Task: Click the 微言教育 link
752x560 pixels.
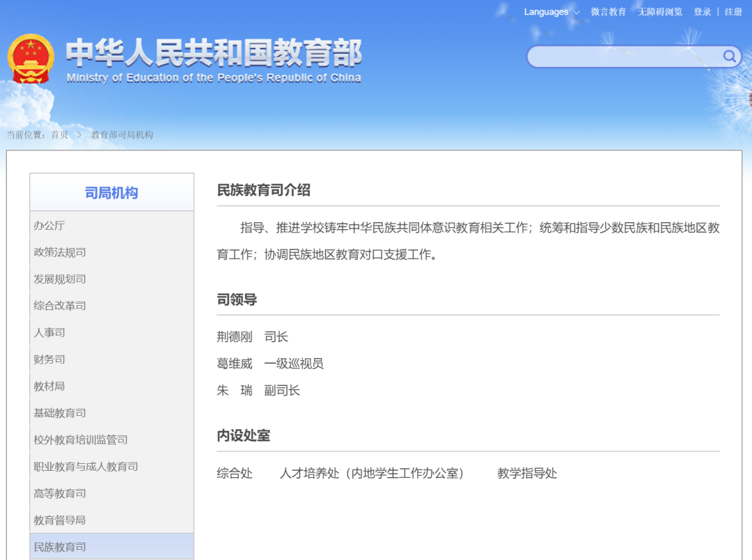Action: click(x=609, y=11)
